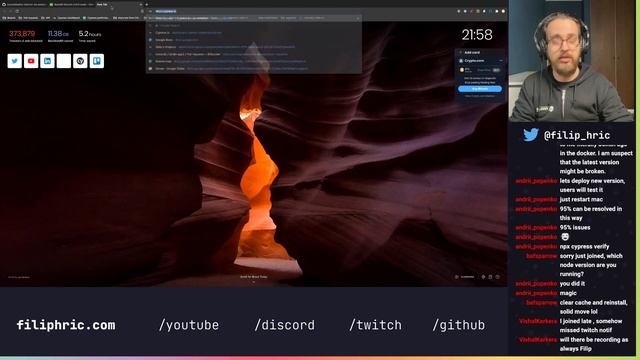This screenshot has height=360, width=640.
Task: Open the Twitter shortcut tile
Action: [15, 61]
